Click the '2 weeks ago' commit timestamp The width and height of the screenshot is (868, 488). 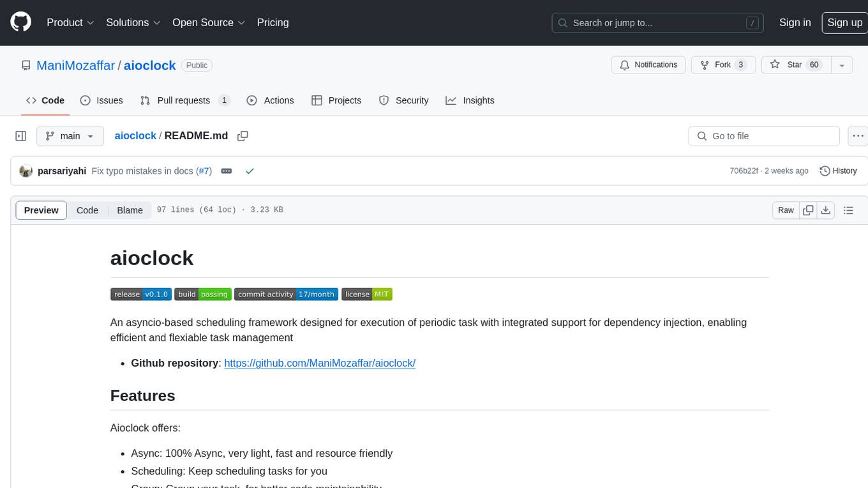(786, 171)
